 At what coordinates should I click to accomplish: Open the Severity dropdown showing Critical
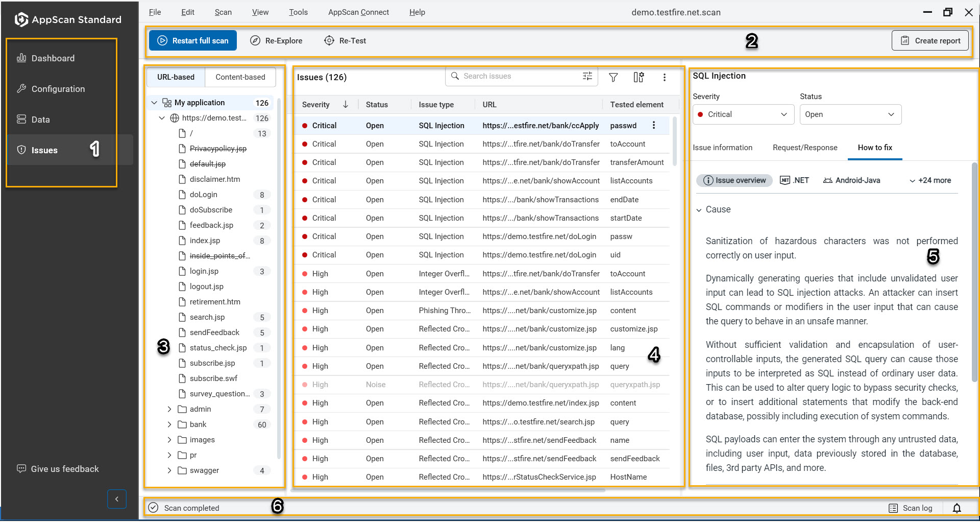click(x=743, y=114)
